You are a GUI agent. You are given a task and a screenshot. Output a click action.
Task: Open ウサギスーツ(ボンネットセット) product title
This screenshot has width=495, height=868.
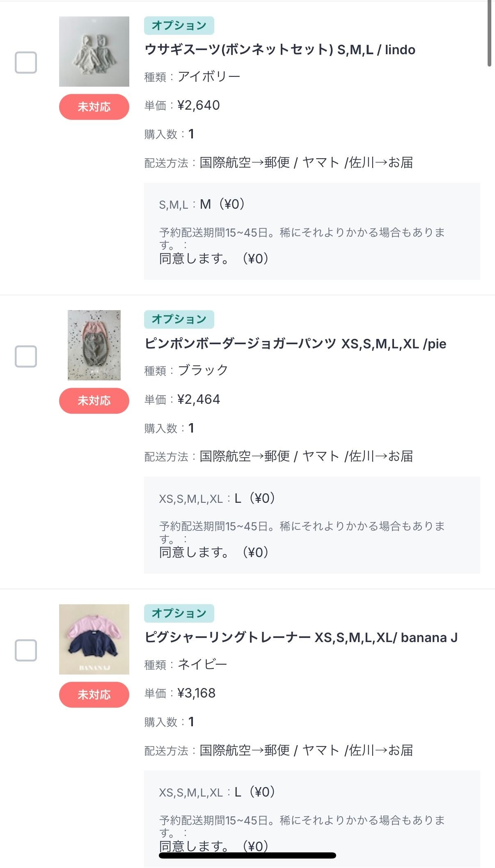280,50
